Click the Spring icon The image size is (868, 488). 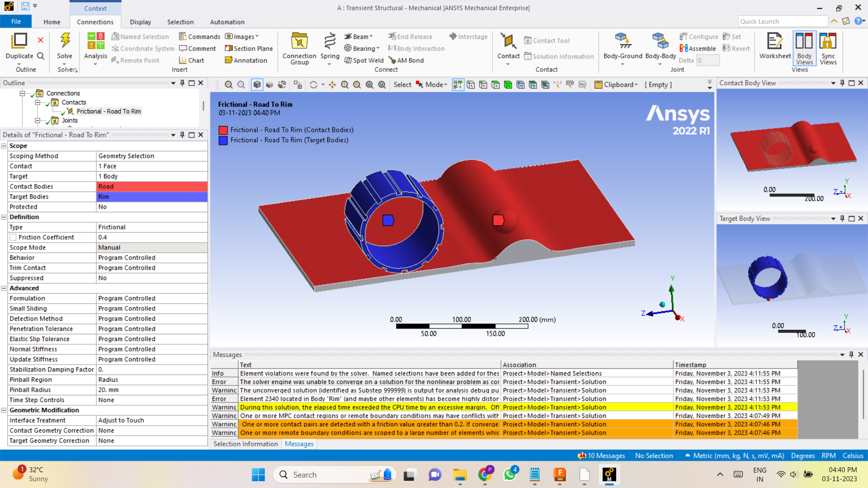(x=330, y=41)
